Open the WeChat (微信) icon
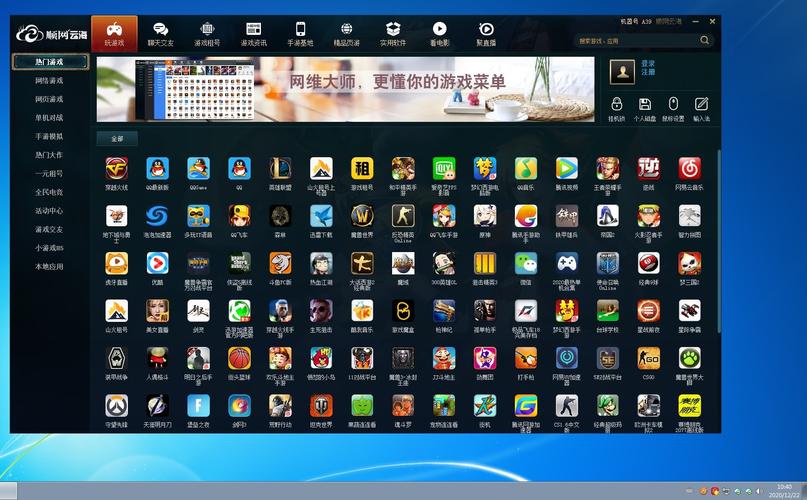The width and height of the screenshot is (807, 500). 525,263
